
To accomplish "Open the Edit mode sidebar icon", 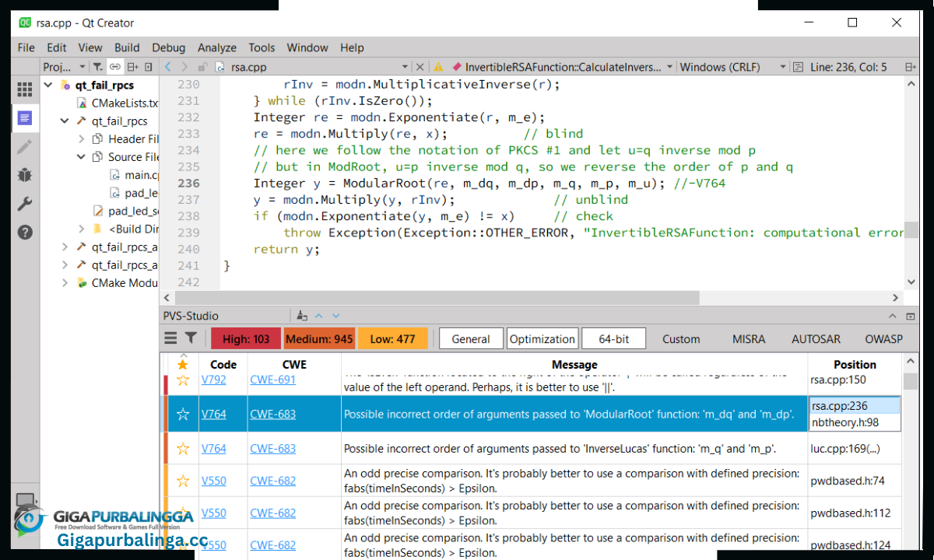I will [x=25, y=118].
